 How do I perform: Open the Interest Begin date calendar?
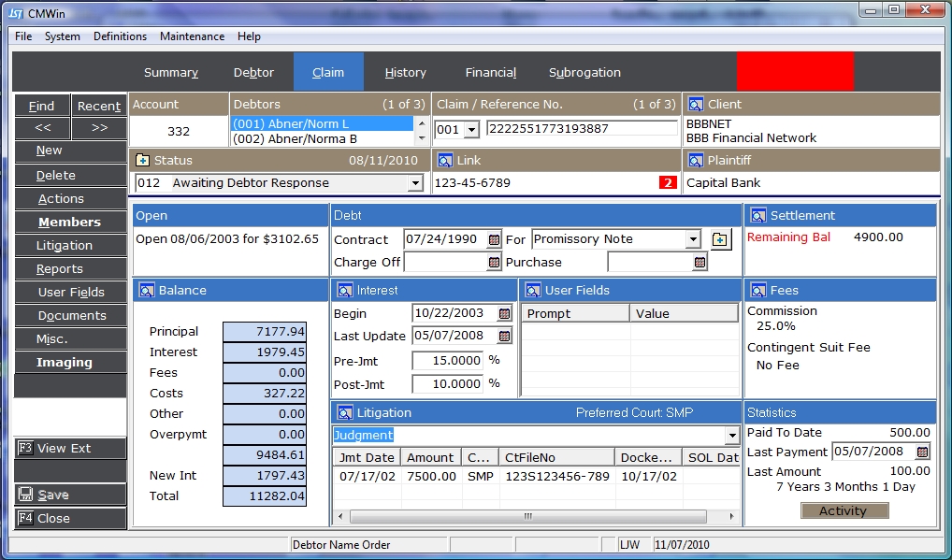click(505, 313)
